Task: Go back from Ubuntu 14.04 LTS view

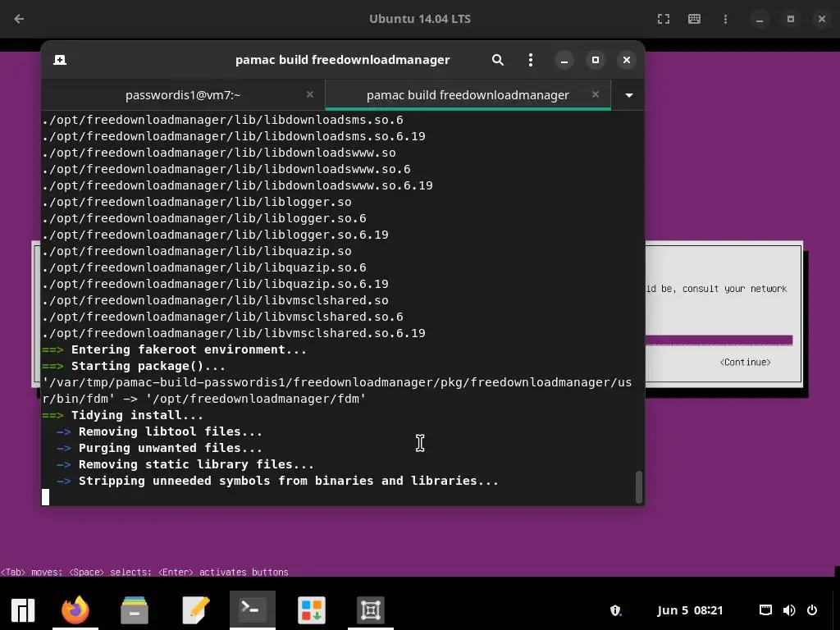Action: (19, 19)
